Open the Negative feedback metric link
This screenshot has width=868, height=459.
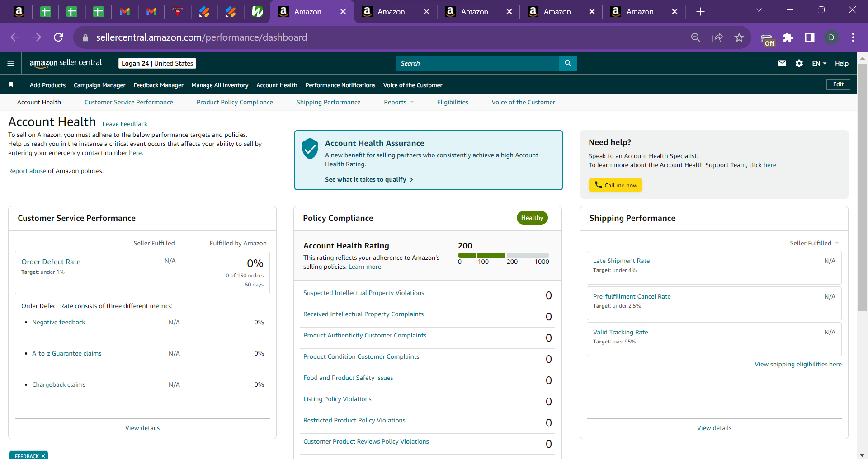[58, 322]
